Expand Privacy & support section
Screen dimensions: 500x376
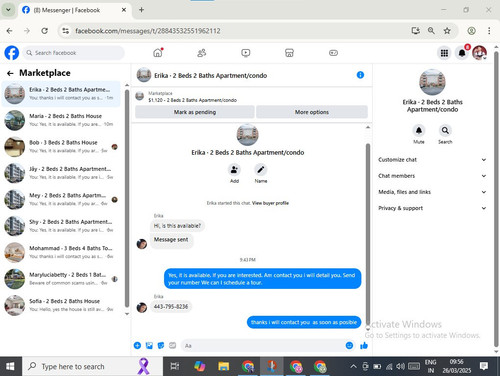click(x=432, y=208)
